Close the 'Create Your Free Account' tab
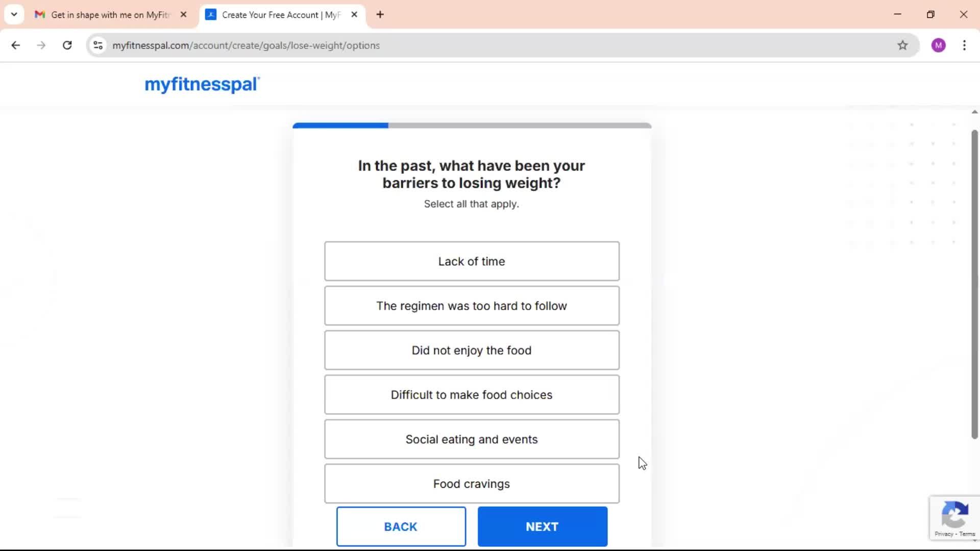Viewport: 980px width, 551px height. coord(354,15)
